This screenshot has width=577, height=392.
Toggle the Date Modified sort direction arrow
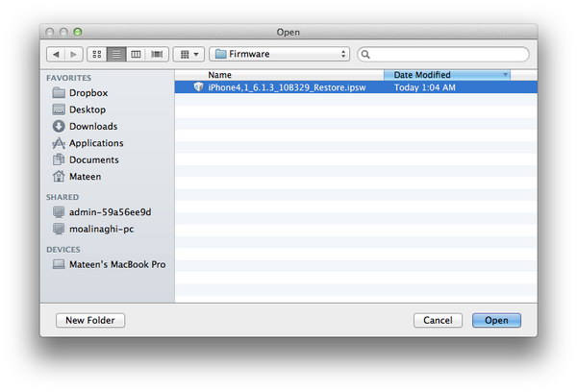click(505, 75)
